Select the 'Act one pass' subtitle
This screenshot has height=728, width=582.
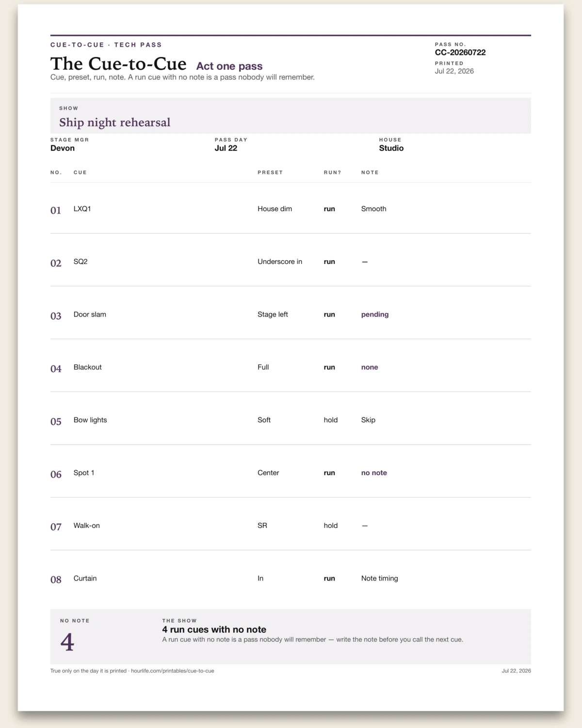click(229, 66)
